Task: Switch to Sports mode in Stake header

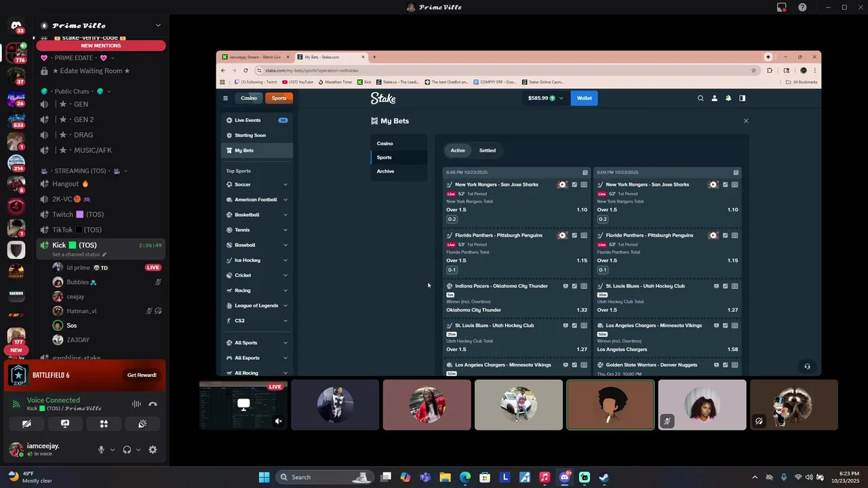Action: coord(279,98)
